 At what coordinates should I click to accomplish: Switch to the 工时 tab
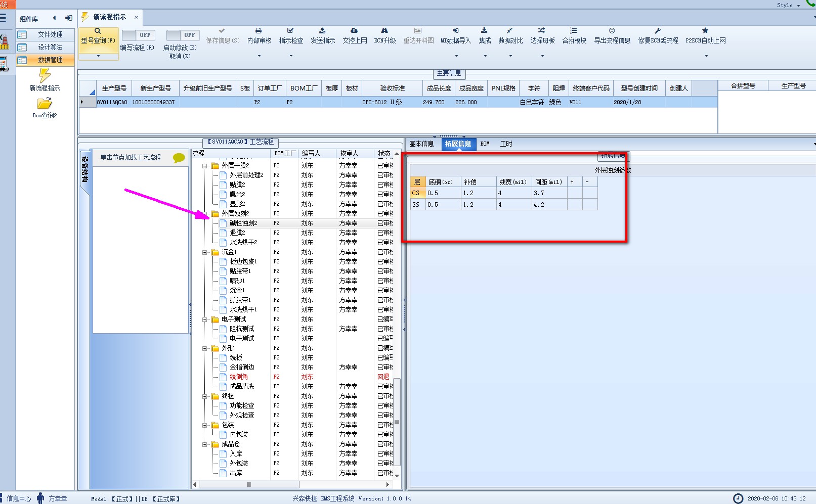pos(506,144)
